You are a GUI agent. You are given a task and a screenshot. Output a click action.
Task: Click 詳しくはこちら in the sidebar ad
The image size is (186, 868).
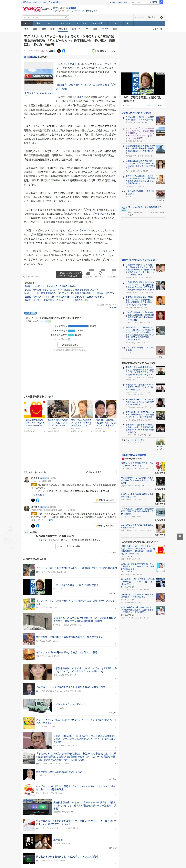[x=155, y=105]
